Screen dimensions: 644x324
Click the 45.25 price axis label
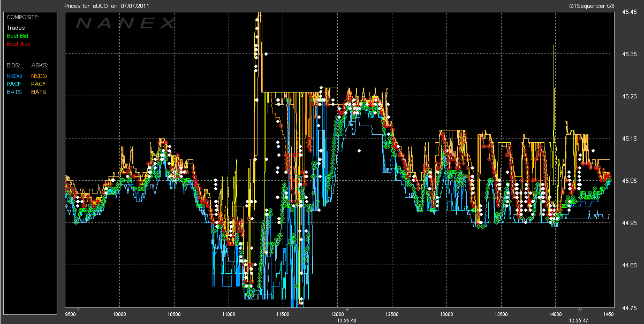tap(629, 96)
